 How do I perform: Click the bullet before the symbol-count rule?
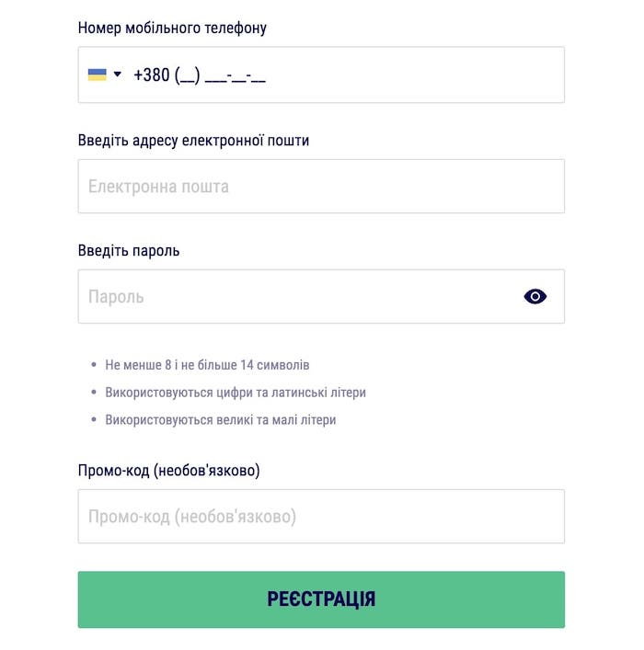pyautogui.click(x=94, y=365)
